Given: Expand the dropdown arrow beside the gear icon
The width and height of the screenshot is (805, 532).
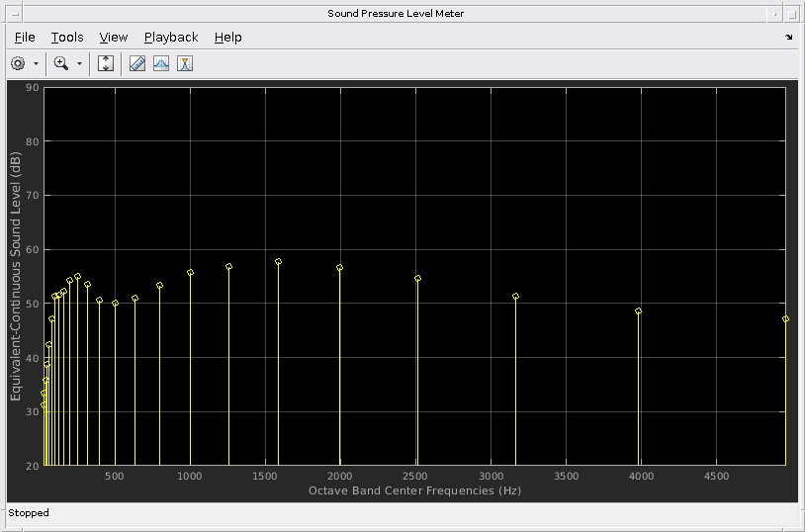Looking at the screenshot, I should [36, 63].
